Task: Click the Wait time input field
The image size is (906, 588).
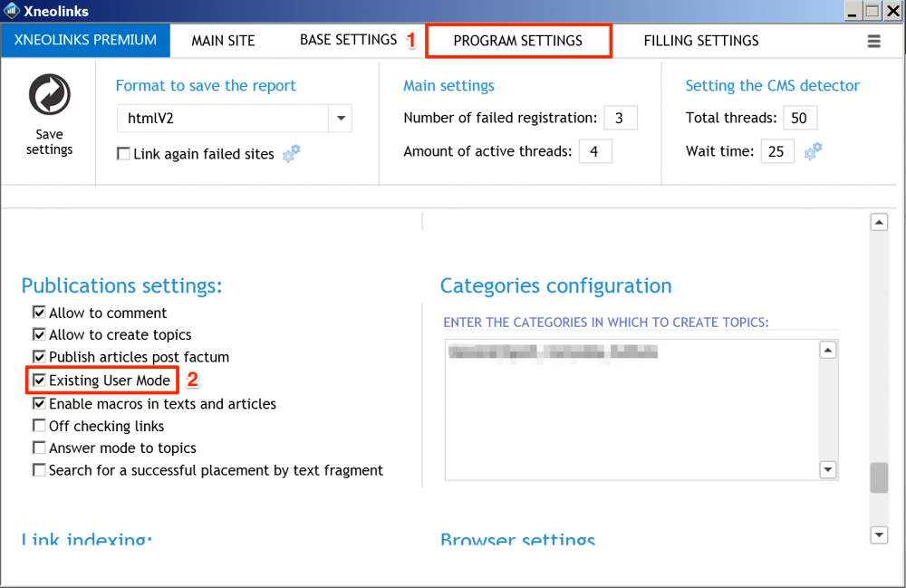Action: pyautogui.click(x=777, y=151)
